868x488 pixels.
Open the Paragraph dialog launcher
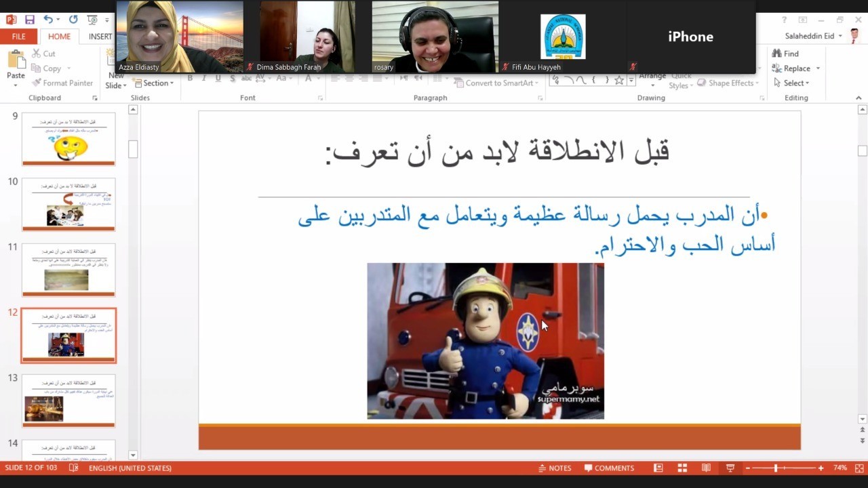pyautogui.click(x=540, y=98)
